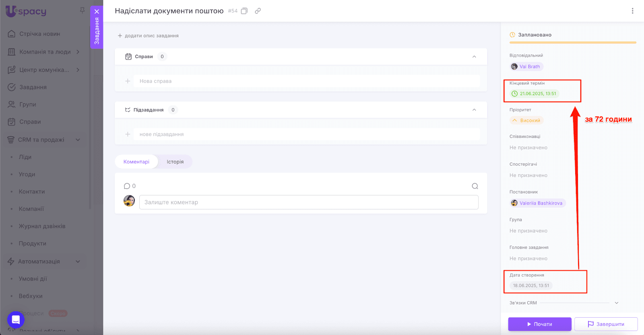
Task: Pin the sidebar with the pin icon
Action: coord(82,10)
